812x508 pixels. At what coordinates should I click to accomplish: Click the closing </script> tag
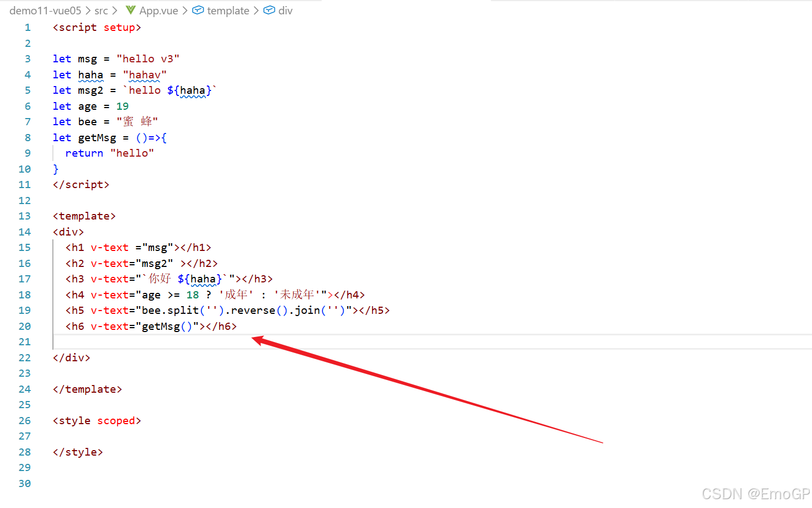click(81, 185)
